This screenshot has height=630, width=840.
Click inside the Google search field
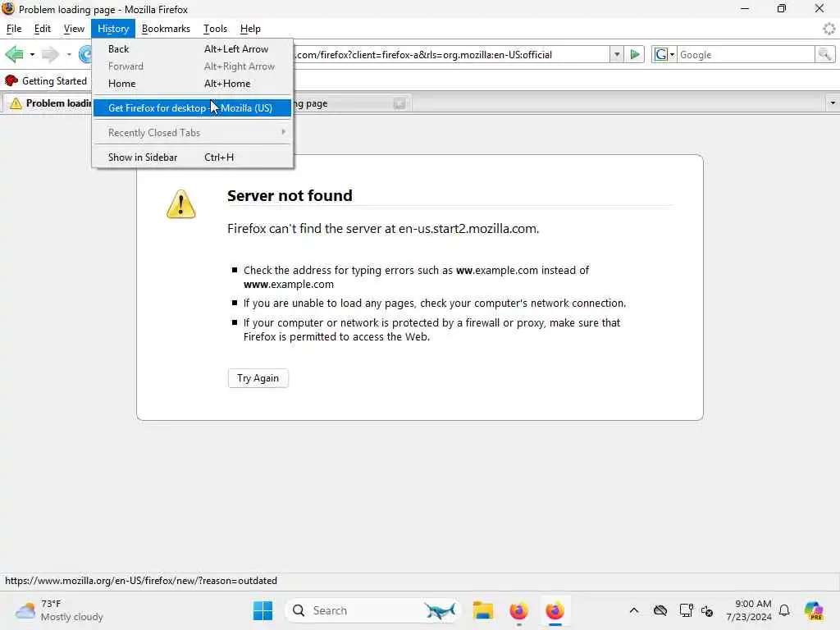coord(746,55)
